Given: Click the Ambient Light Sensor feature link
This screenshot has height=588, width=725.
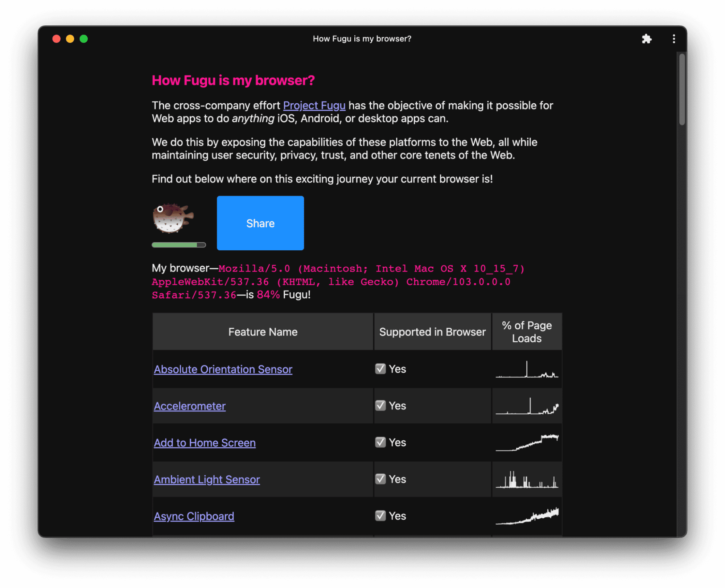Looking at the screenshot, I should coord(206,480).
